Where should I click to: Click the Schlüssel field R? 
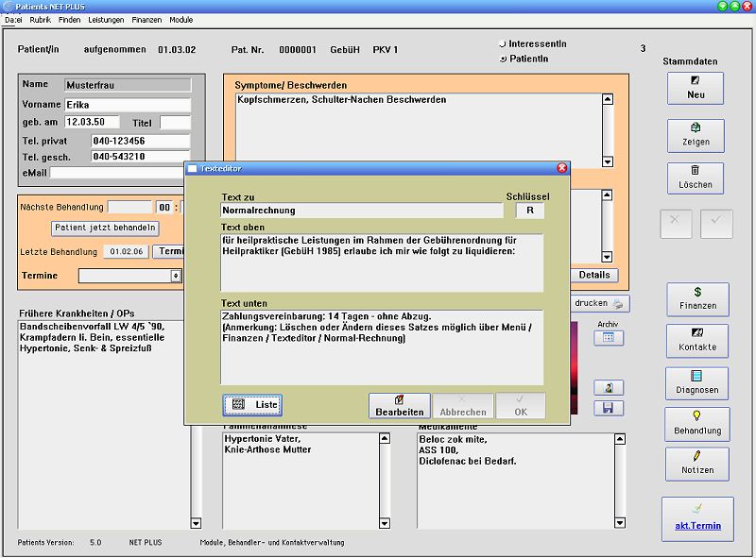tap(530, 211)
